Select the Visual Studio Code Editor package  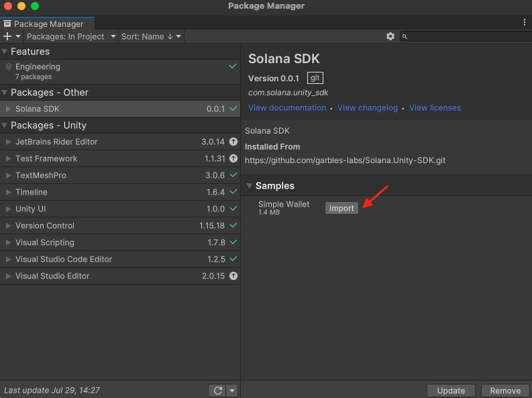click(x=120, y=259)
